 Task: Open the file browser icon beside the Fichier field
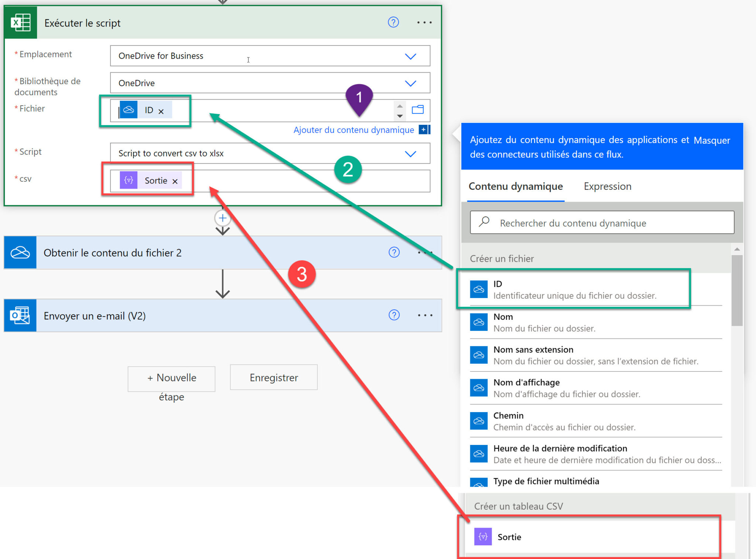click(418, 110)
